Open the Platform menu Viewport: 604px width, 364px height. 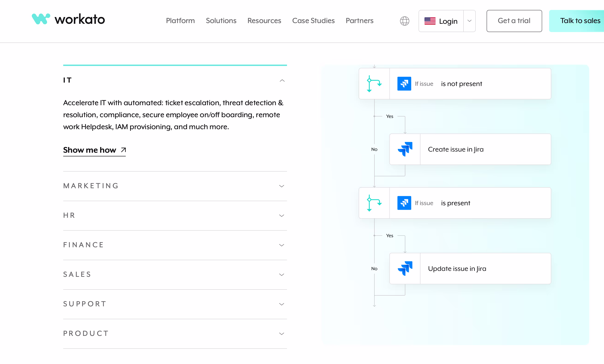tap(180, 21)
